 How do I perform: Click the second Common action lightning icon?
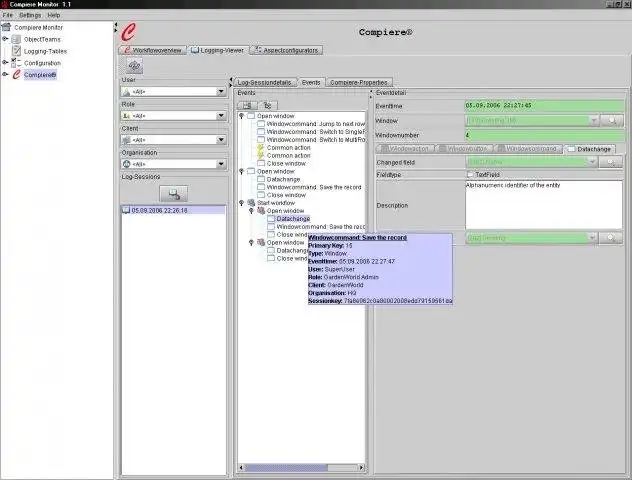point(261,156)
